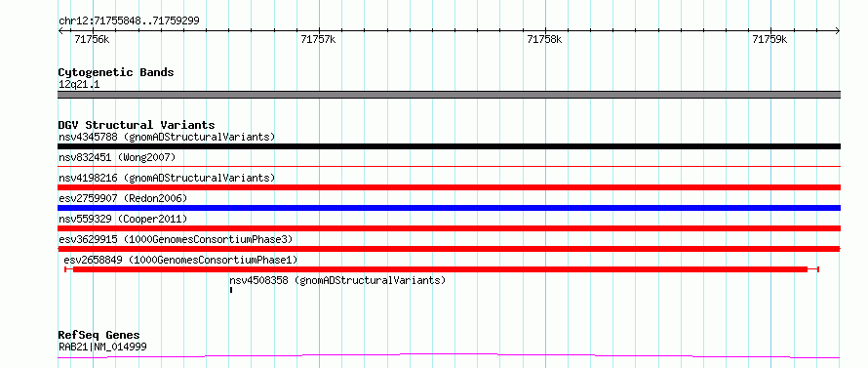Open the nsv832451 (Wong2007) label

tap(117, 157)
